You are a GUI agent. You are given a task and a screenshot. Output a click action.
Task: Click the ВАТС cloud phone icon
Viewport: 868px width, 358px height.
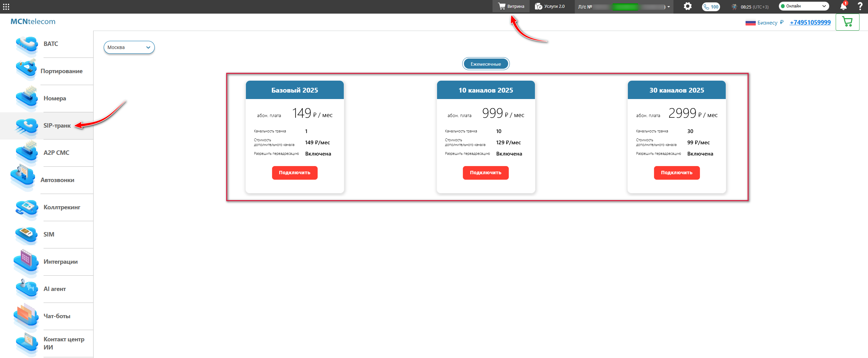click(x=27, y=44)
